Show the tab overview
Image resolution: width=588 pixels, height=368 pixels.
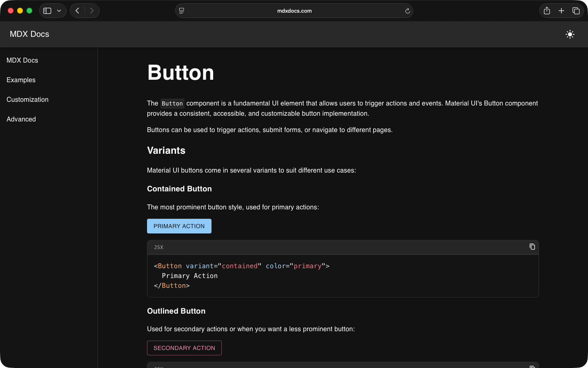coord(576,11)
